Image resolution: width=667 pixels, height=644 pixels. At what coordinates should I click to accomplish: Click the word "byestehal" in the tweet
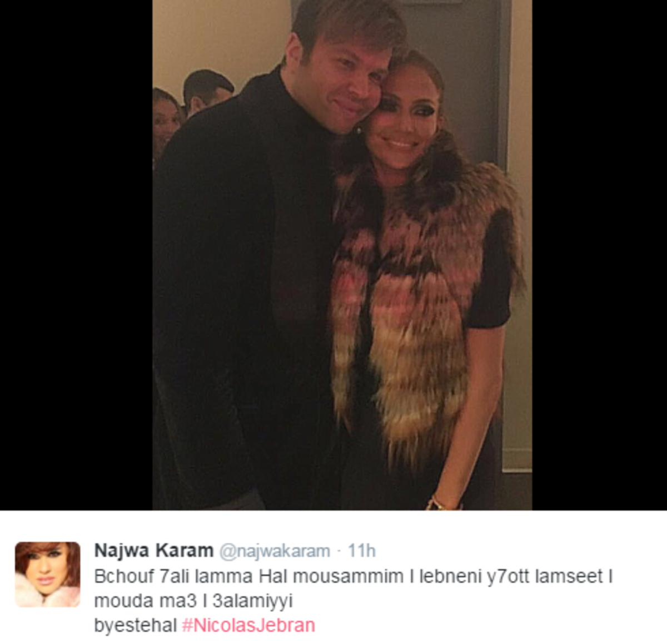[x=135, y=625]
